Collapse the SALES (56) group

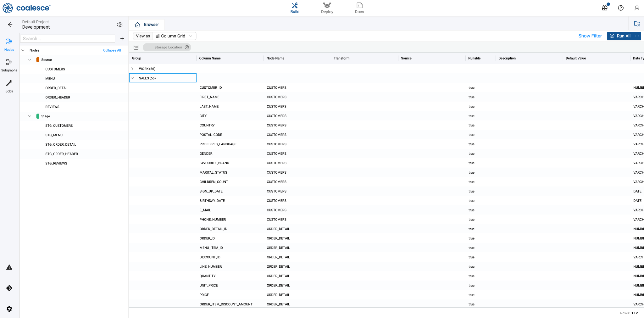[x=132, y=78]
